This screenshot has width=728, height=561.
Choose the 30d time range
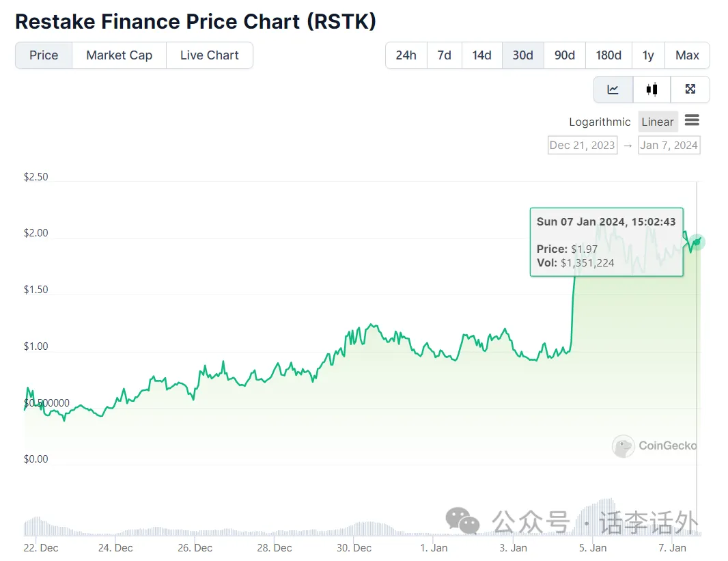[x=523, y=55]
